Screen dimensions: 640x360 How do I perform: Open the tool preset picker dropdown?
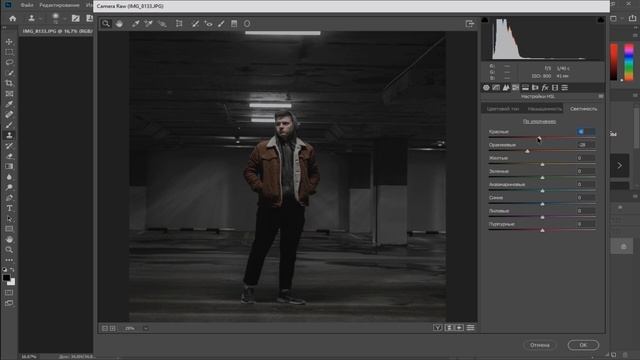(x=34, y=18)
